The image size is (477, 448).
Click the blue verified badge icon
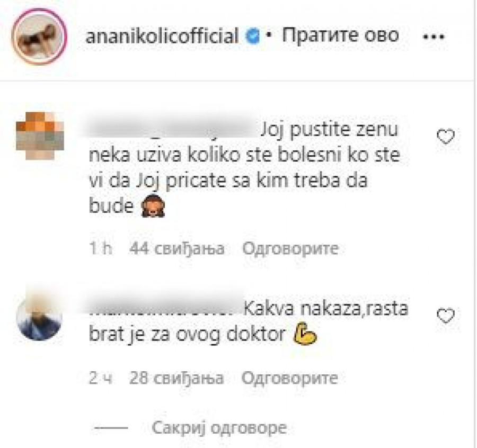pos(252,36)
